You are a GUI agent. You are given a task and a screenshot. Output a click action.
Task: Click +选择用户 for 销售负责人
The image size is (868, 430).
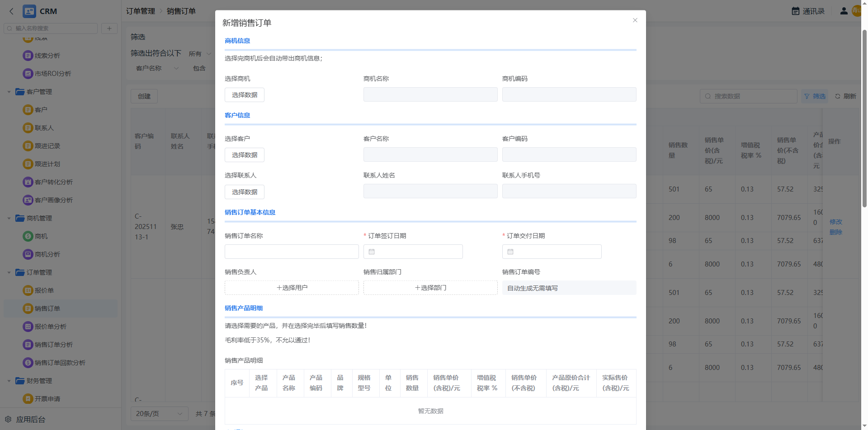click(292, 288)
